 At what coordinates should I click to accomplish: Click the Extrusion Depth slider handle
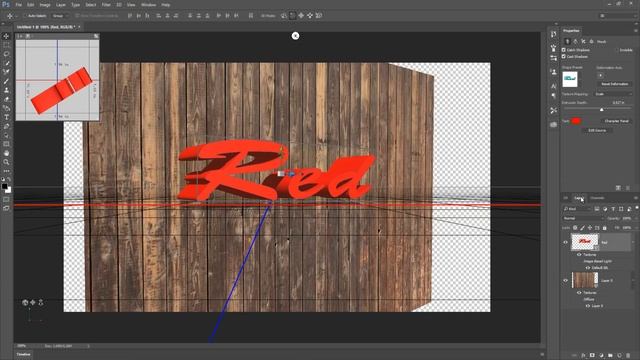point(602,109)
